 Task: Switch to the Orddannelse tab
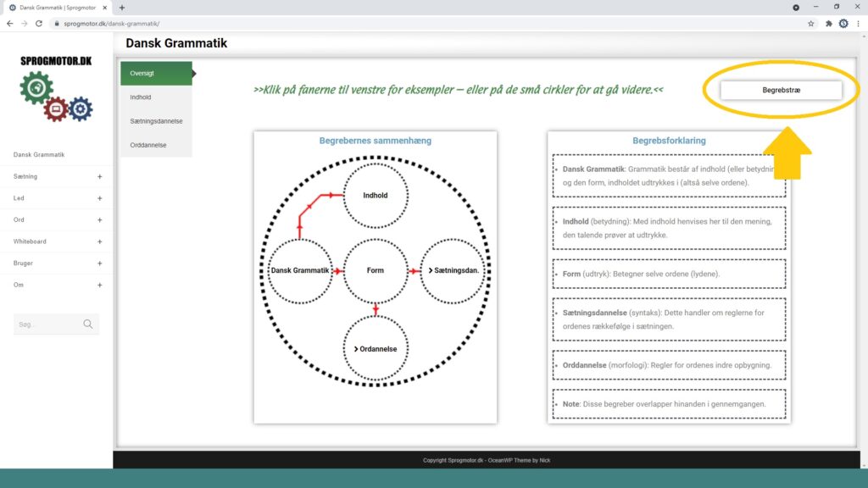(156, 145)
